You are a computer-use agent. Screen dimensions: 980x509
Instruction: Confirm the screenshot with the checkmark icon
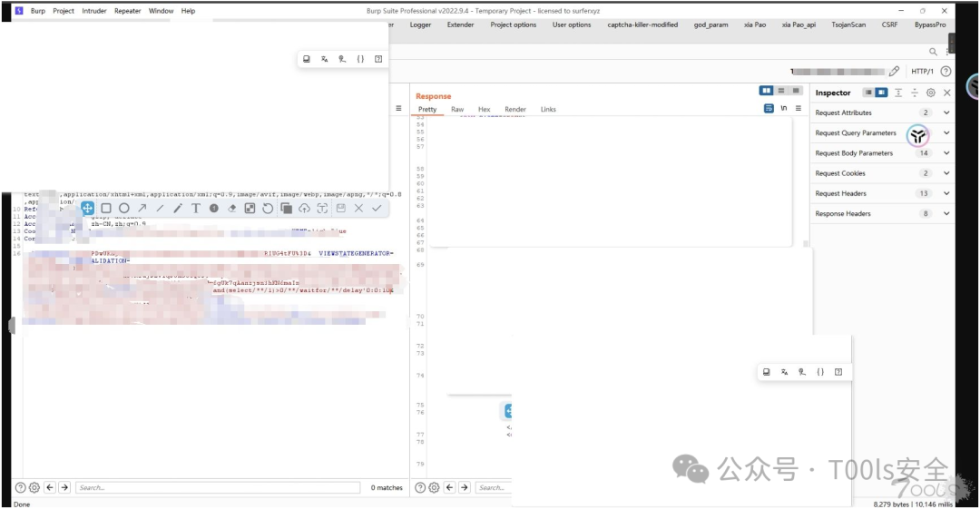point(377,209)
